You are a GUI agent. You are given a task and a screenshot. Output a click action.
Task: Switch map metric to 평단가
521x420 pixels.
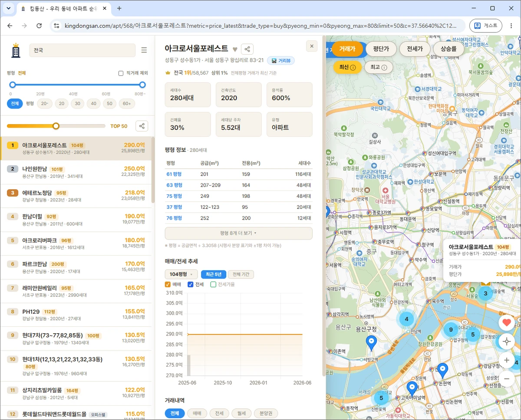(381, 49)
